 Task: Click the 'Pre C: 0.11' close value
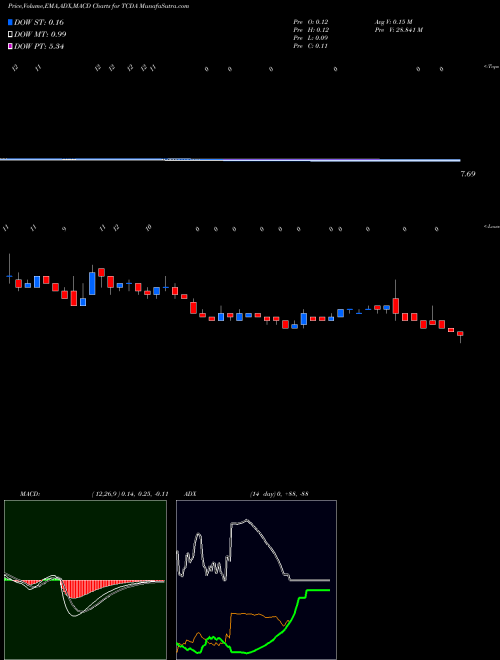(311, 46)
